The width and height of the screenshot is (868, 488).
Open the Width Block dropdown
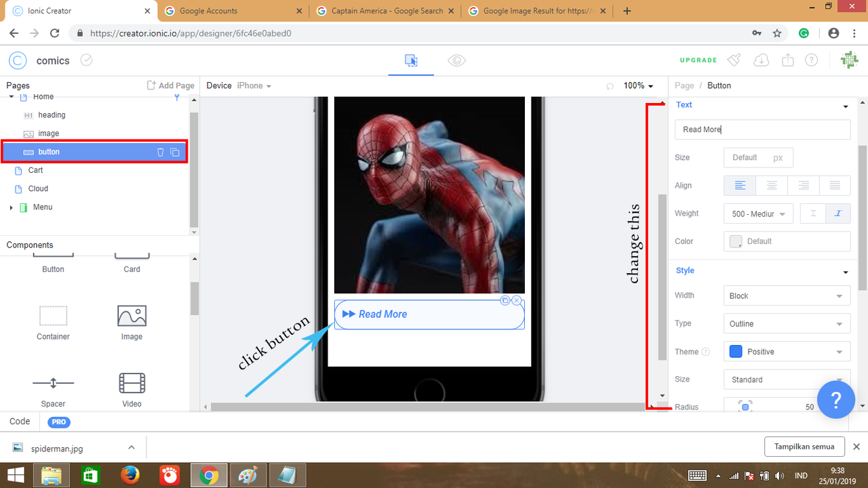(x=787, y=296)
